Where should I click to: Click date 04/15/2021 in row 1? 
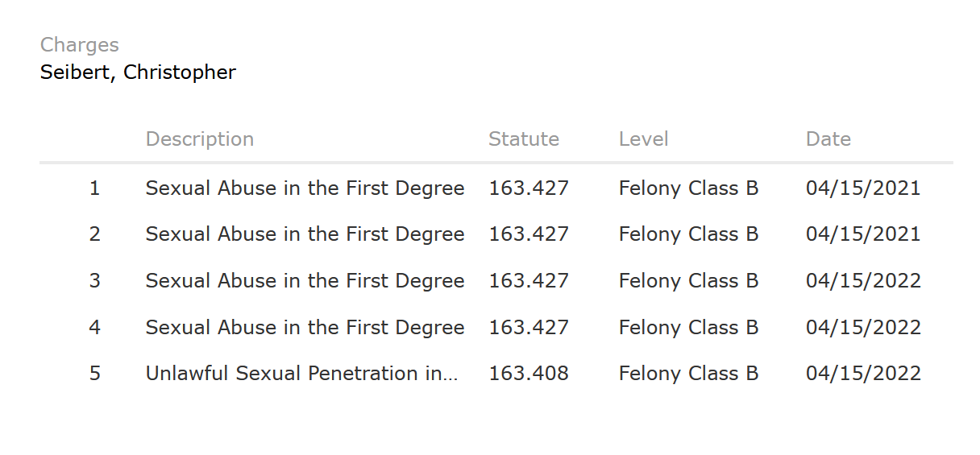pos(863,188)
